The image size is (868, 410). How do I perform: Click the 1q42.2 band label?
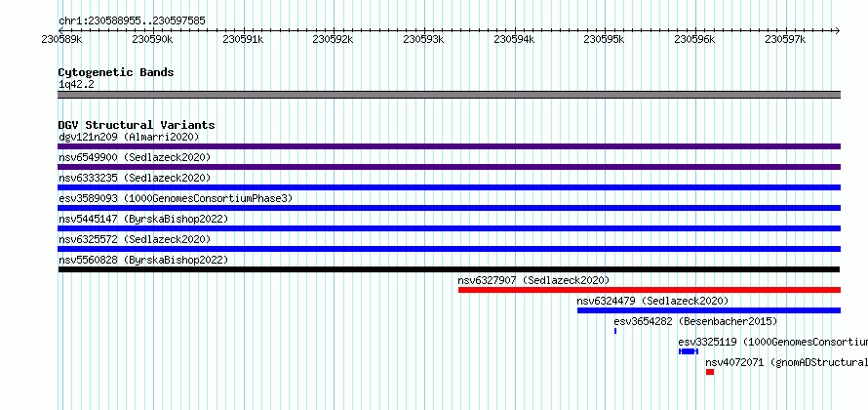pyautogui.click(x=76, y=84)
